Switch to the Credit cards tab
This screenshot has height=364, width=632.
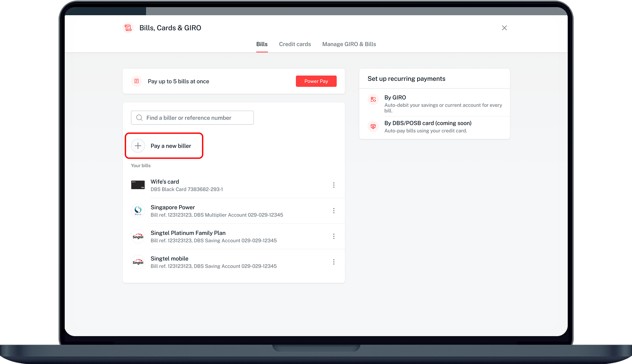[x=295, y=44]
